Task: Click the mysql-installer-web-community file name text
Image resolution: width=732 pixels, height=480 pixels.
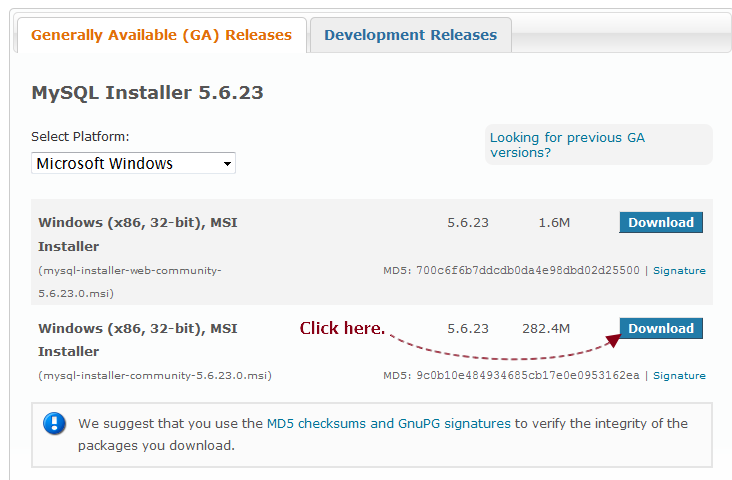Action: coord(130,282)
